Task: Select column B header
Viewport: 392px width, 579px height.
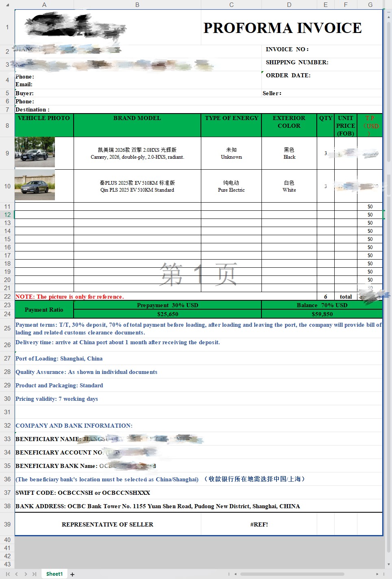Action: click(x=137, y=5)
